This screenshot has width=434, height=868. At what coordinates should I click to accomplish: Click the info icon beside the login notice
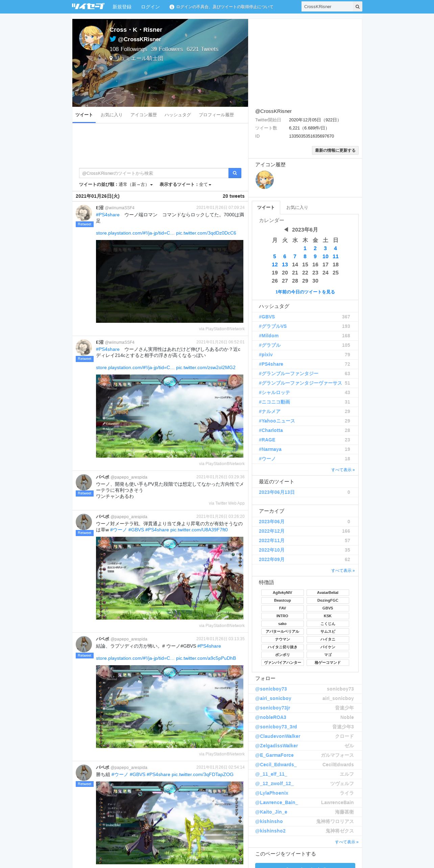point(172,7)
